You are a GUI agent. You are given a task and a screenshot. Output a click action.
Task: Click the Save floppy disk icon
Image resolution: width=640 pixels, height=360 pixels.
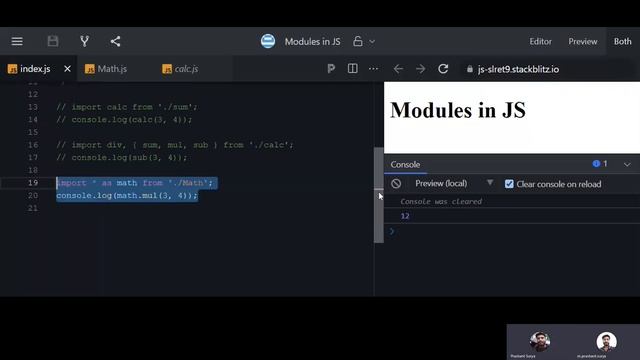[53, 41]
